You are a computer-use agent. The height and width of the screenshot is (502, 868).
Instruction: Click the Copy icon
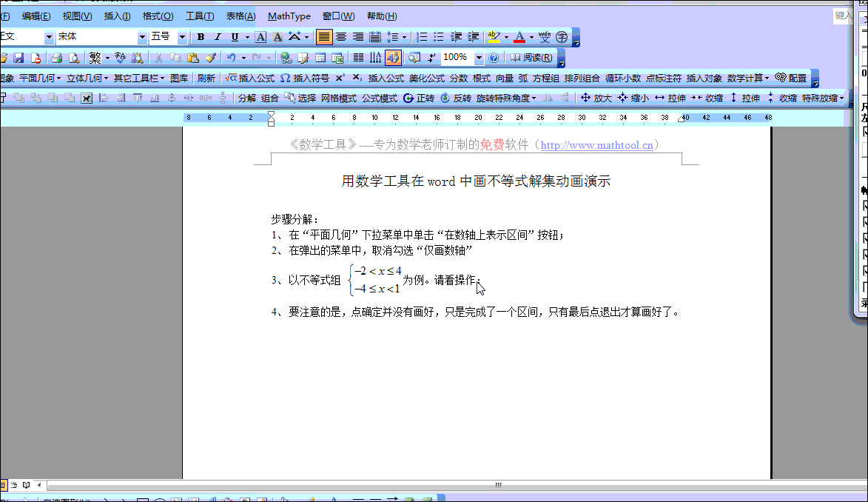click(x=176, y=58)
